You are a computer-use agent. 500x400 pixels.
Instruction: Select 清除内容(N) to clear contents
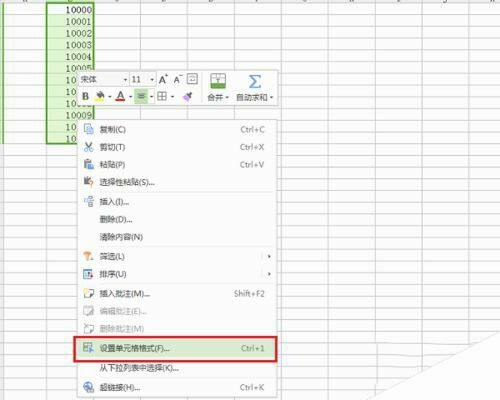[x=177, y=237]
